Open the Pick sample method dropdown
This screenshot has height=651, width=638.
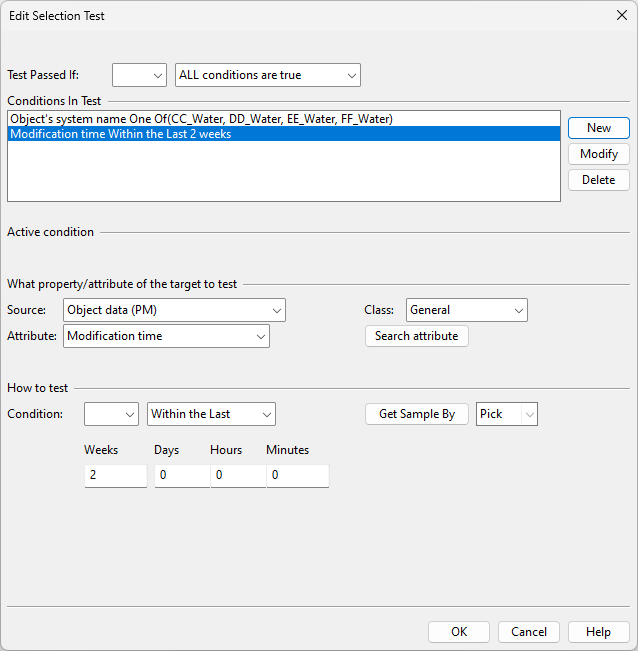tap(506, 414)
